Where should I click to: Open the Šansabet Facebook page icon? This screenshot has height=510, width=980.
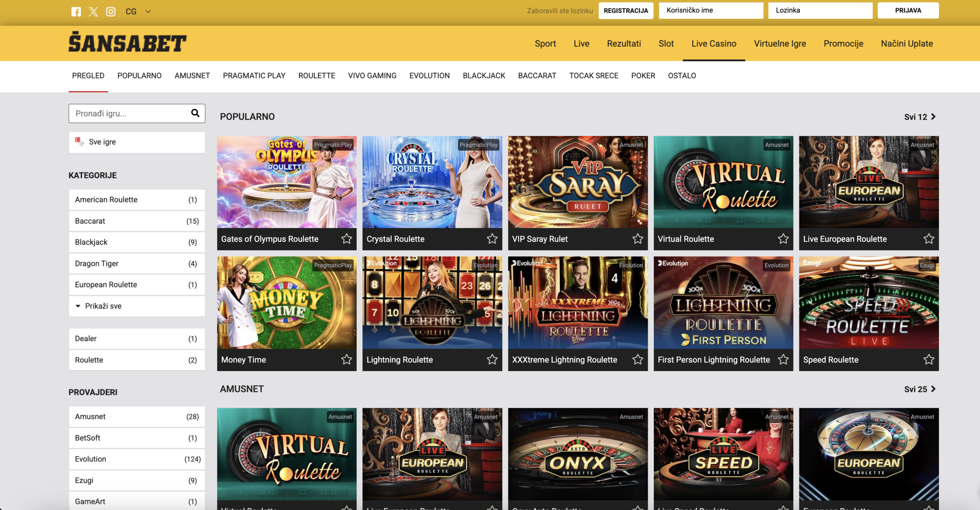pyautogui.click(x=76, y=11)
